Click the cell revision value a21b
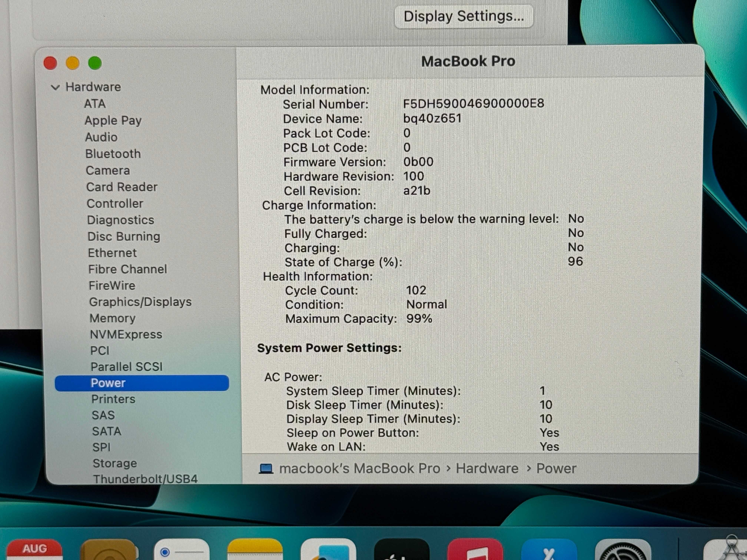 [x=417, y=191]
